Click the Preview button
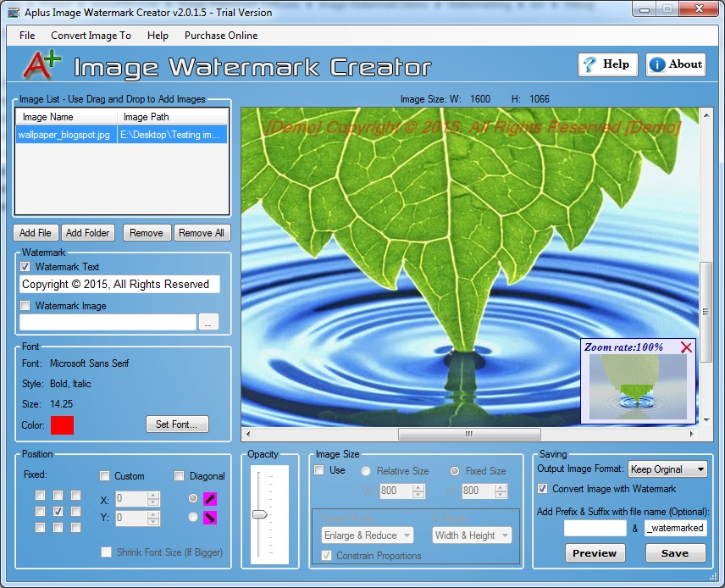The height and width of the screenshot is (588, 725). point(595,553)
